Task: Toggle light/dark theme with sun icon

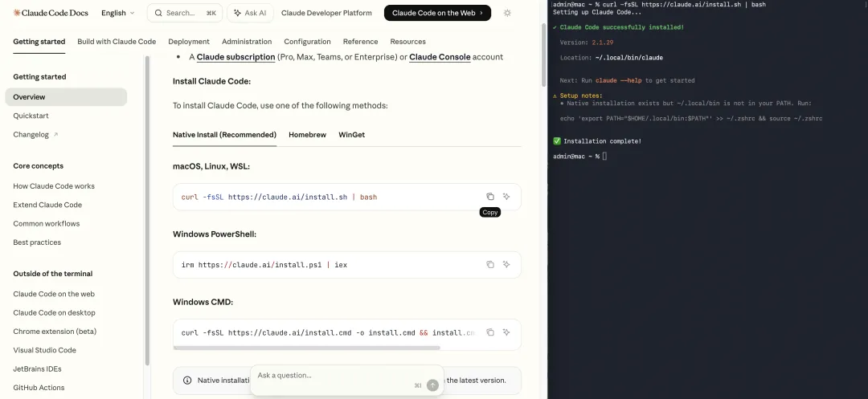Action: point(507,13)
